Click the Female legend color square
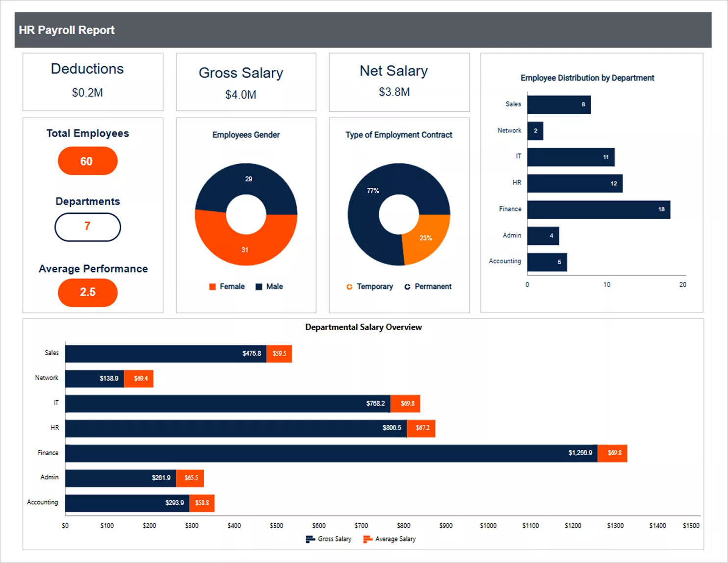 point(212,287)
